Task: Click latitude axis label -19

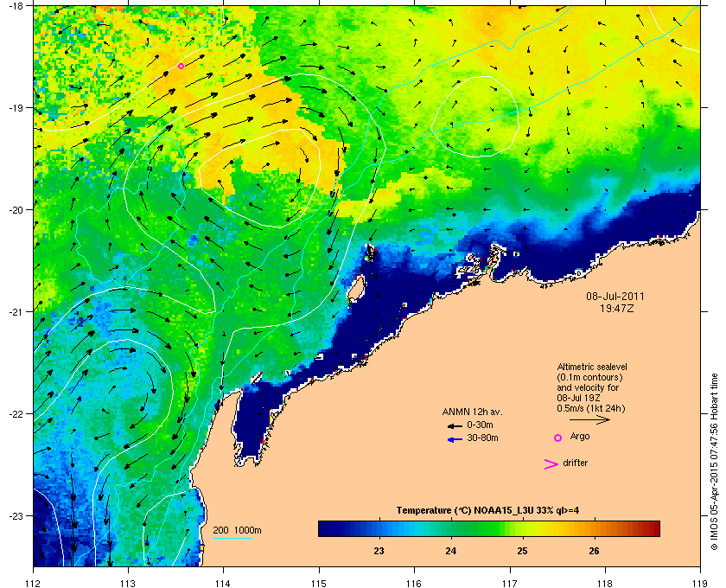Action: coord(16,107)
